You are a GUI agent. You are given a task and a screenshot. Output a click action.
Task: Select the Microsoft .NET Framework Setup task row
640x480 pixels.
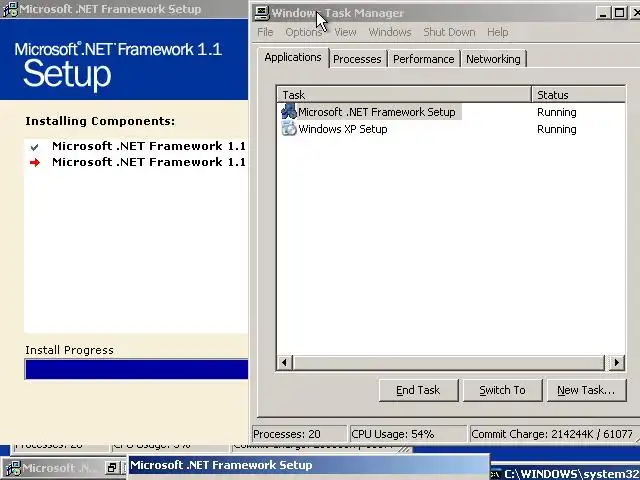[x=451, y=112]
